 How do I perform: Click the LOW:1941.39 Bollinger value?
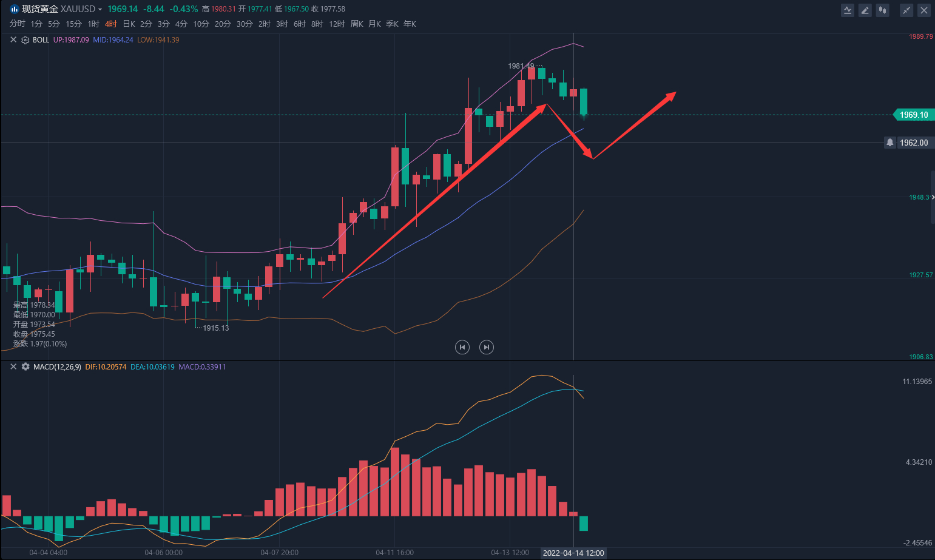[x=158, y=40]
